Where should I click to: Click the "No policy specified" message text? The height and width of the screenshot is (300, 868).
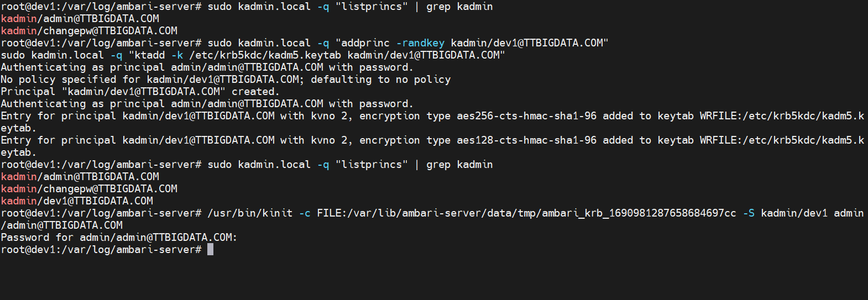pyautogui.click(x=59, y=80)
